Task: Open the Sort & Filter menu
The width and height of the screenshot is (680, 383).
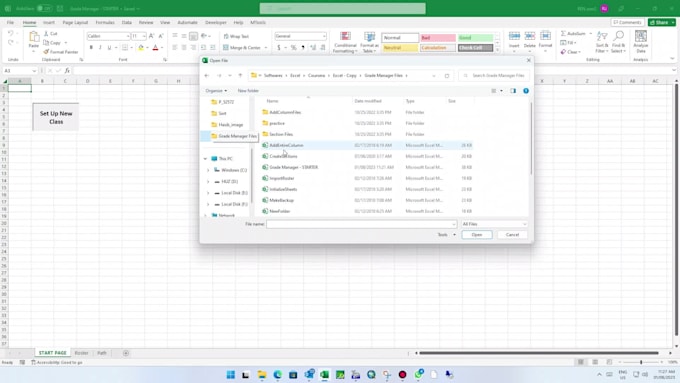Action: 602,42
